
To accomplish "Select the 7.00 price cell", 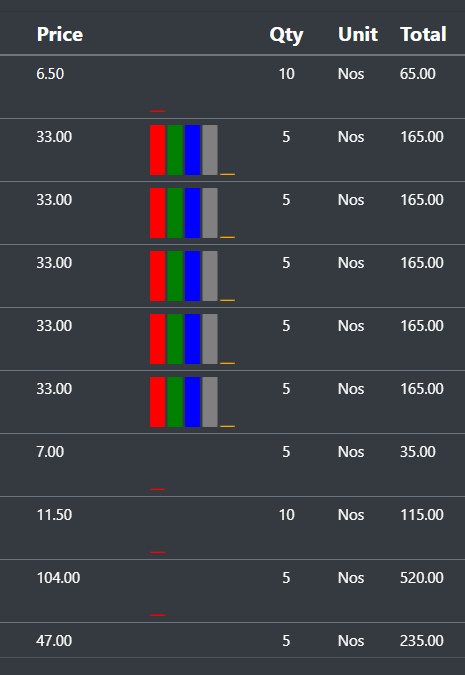I will [50, 452].
